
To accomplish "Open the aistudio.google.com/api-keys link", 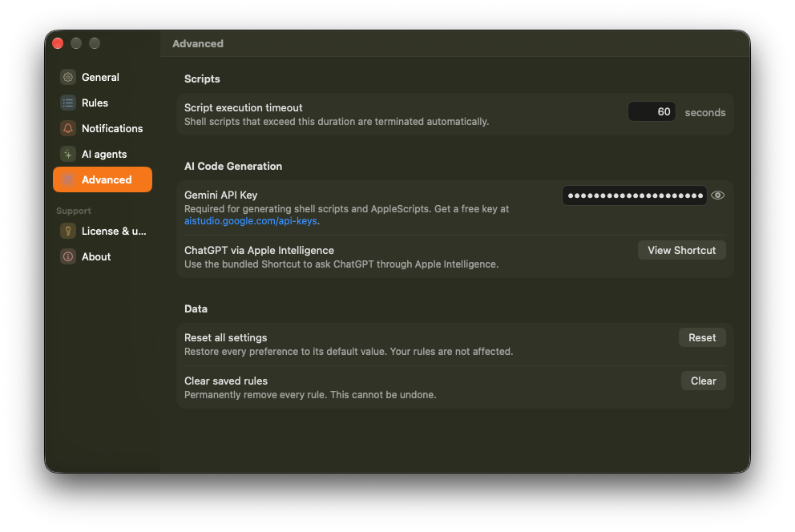I will click(251, 221).
